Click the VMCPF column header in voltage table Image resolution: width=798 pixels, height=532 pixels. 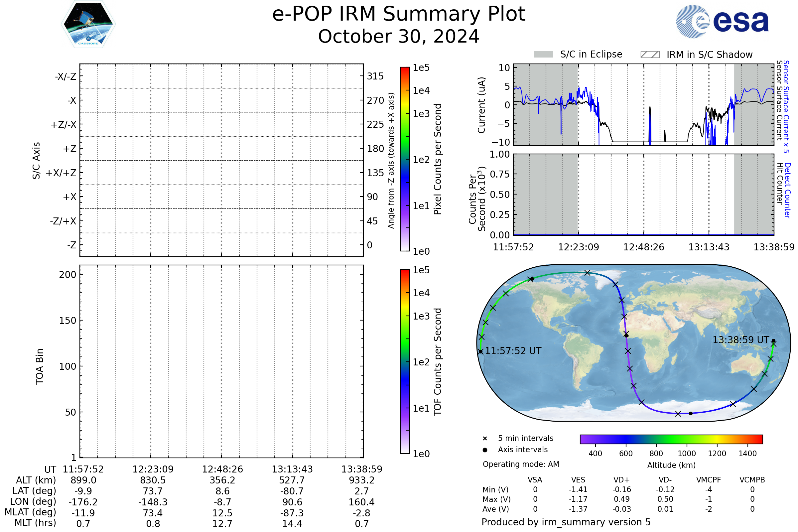coord(709,480)
